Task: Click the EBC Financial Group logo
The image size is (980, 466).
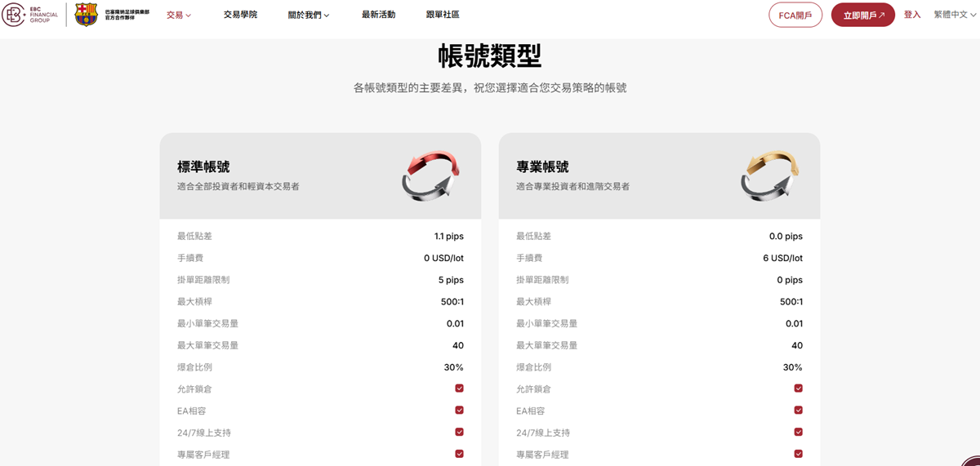Action: click(x=29, y=15)
